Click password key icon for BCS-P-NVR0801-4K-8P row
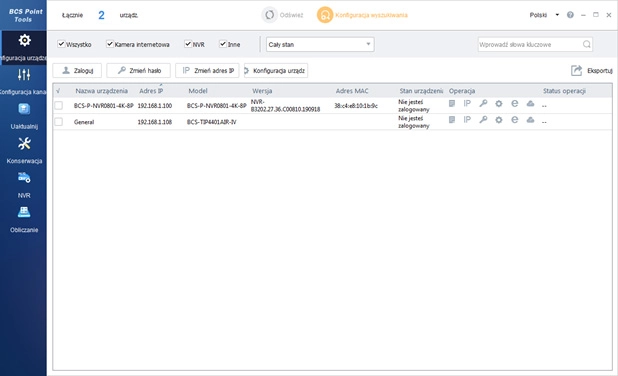 (483, 104)
